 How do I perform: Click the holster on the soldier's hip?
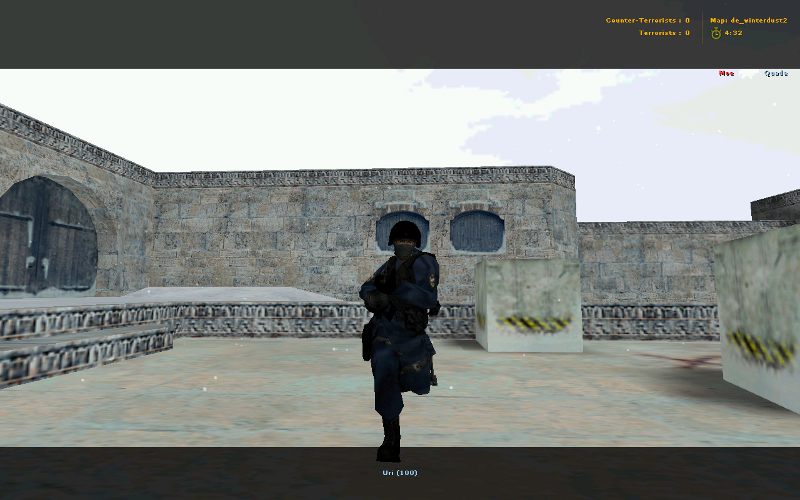point(368,340)
